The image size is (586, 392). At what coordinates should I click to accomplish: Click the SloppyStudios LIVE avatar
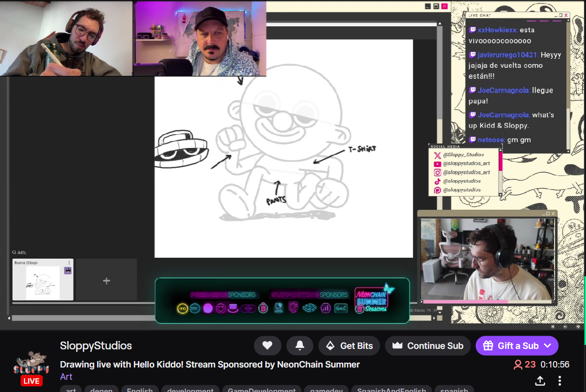pyautogui.click(x=31, y=368)
